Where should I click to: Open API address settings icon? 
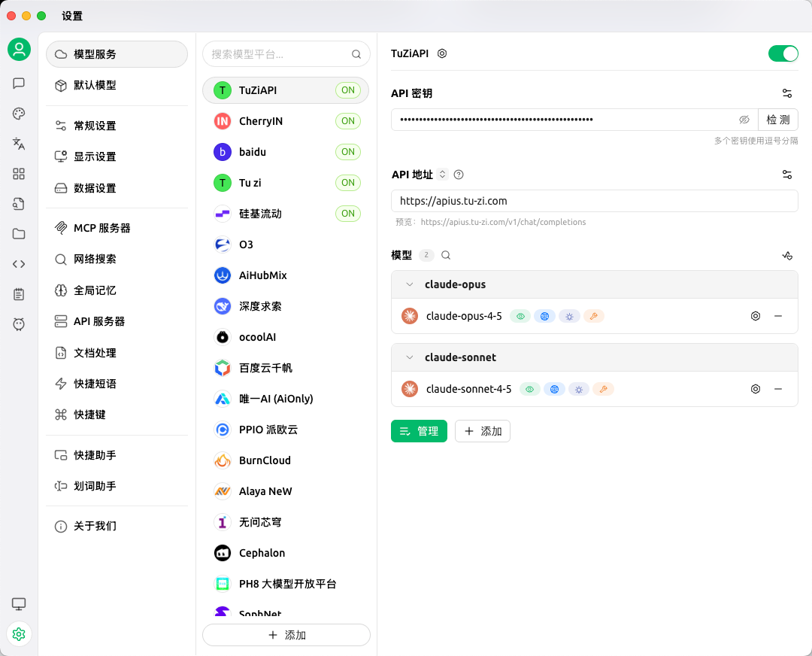[787, 175]
